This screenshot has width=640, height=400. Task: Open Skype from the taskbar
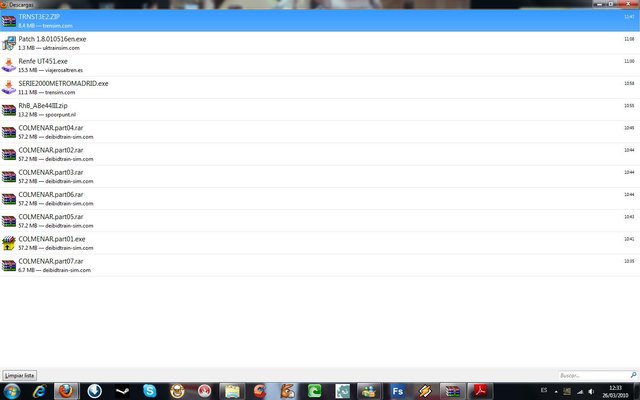tap(149, 391)
